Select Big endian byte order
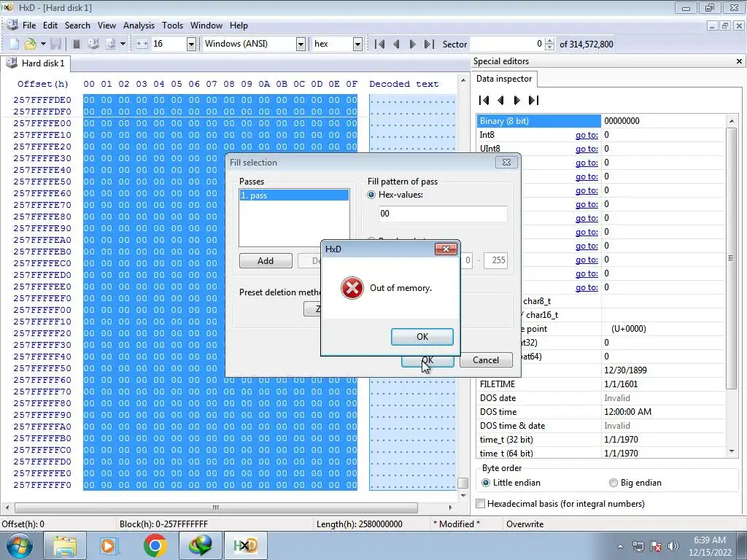 point(613,483)
